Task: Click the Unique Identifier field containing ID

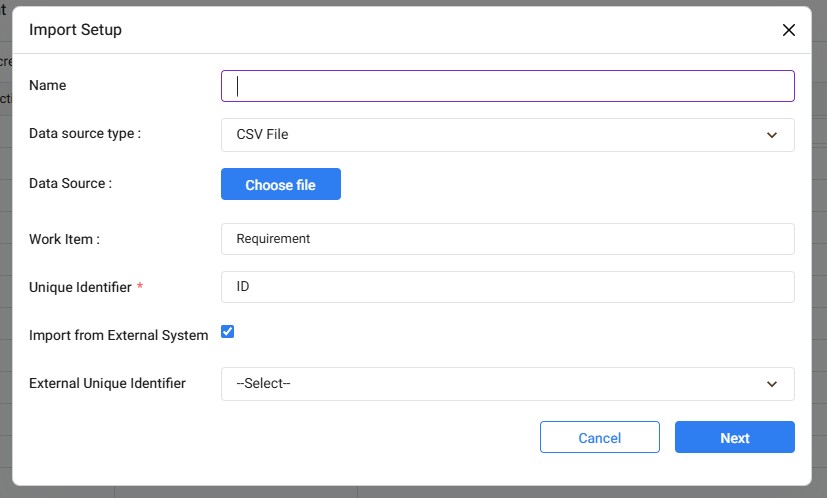Action: point(507,287)
